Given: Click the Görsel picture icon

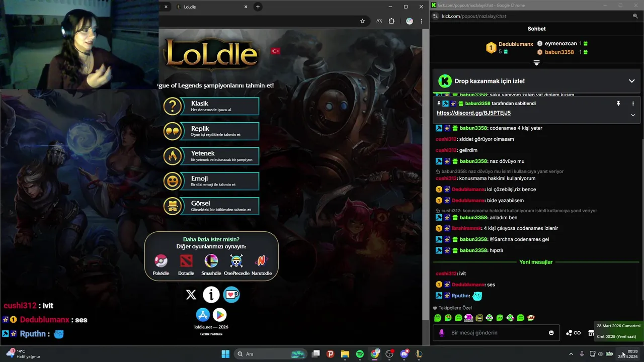Looking at the screenshot, I should point(173,206).
